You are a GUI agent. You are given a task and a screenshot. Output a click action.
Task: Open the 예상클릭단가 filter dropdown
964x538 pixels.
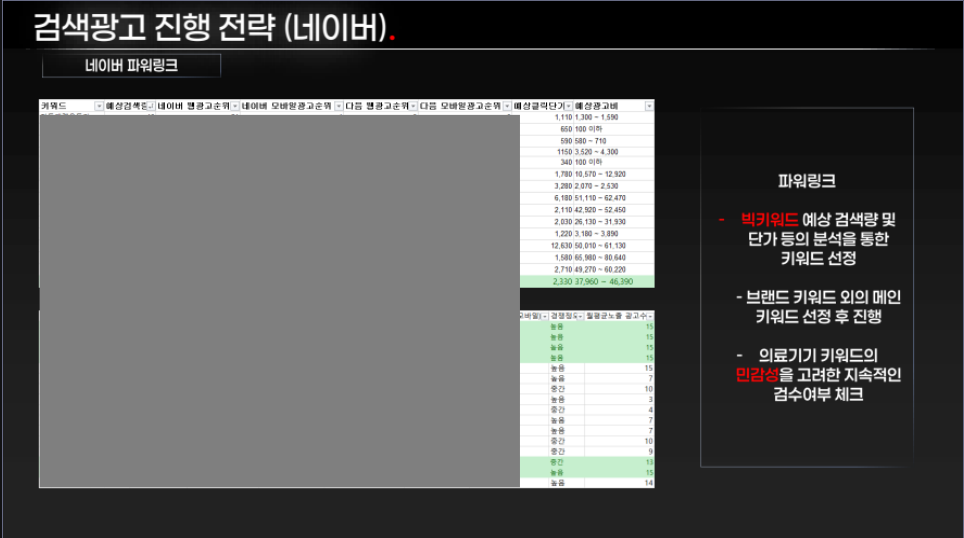point(569,106)
